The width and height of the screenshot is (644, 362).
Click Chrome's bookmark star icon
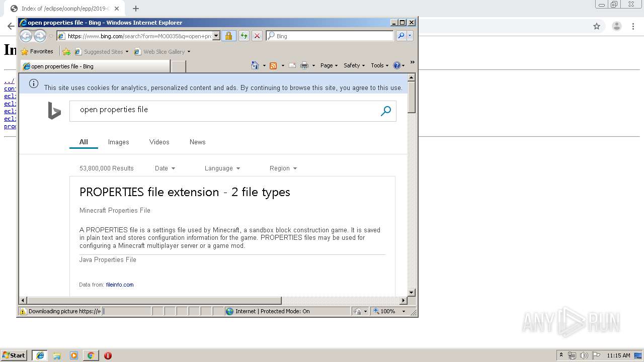click(597, 26)
